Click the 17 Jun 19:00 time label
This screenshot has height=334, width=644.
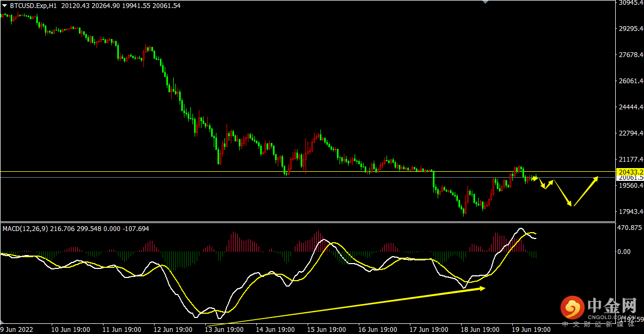(430, 330)
